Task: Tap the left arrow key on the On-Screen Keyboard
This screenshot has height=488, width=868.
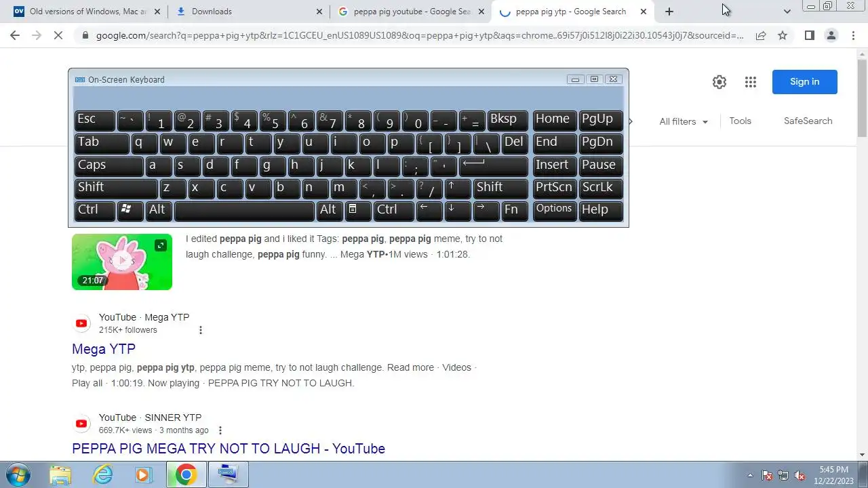Action: 429,210
